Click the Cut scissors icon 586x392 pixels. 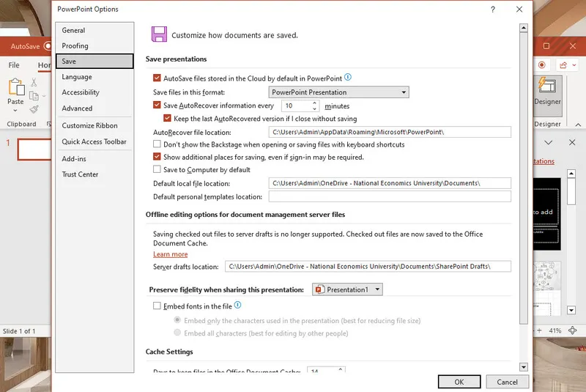tap(34, 82)
